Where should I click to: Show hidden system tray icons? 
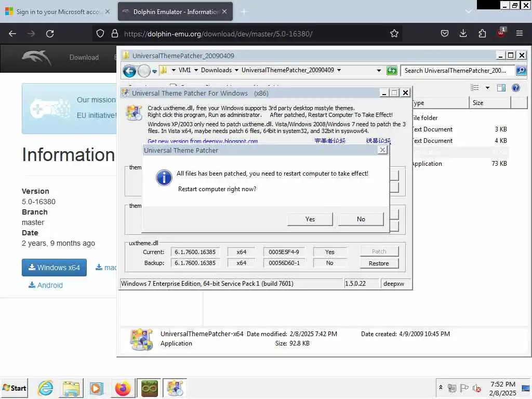(441, 387)
